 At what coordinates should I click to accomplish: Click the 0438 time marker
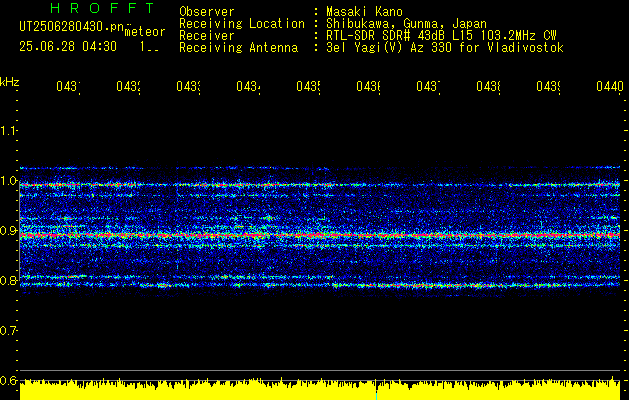click(x=488, y=86)
